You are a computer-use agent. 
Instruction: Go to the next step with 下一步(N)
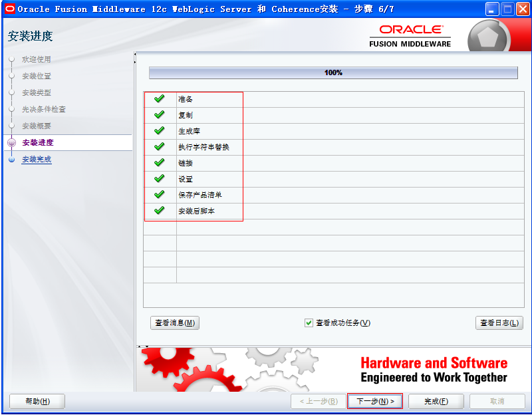click(x=375, y=402)
